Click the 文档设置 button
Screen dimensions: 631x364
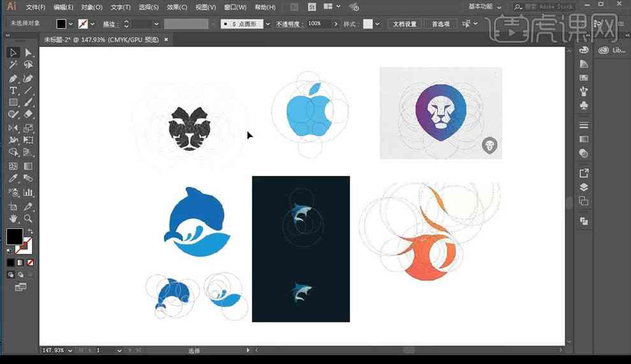[x=405, y=24]
